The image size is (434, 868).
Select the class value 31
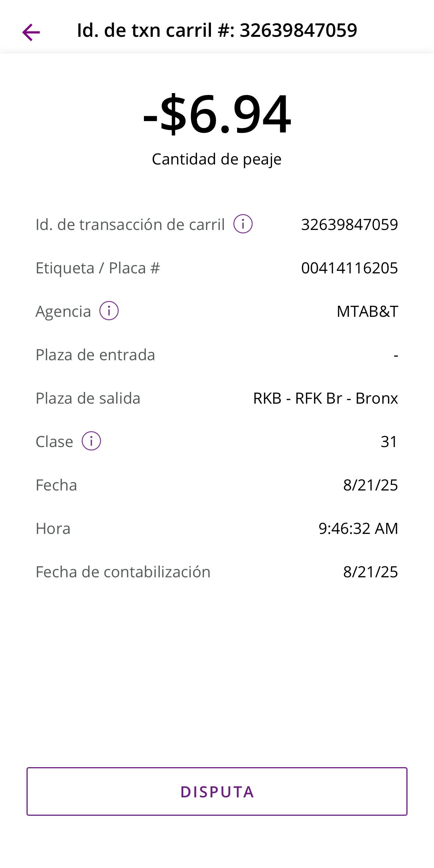click(x=389, y=442)
